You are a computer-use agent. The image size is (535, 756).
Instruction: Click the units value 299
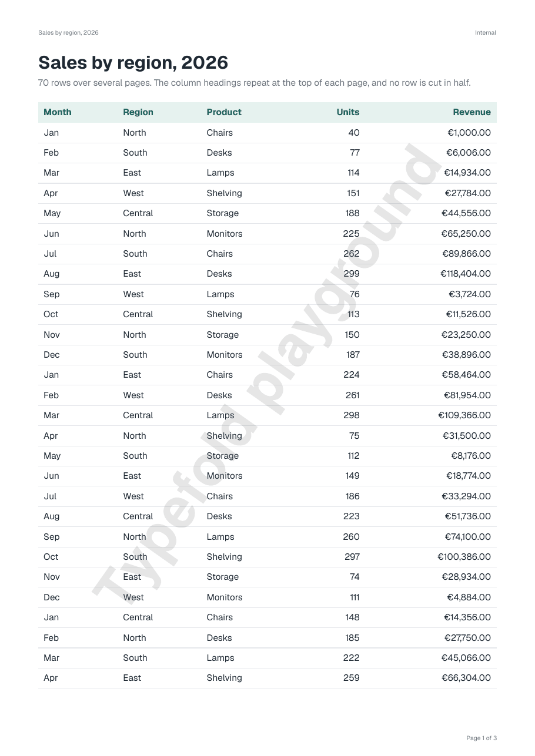(x=351, y=274)
